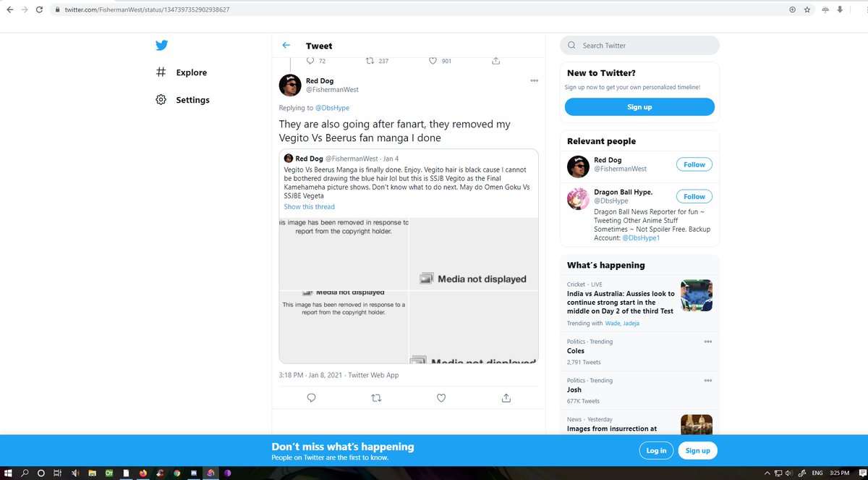Screen dimensions: 868x480
Task: Go back using the browser back arrow
Action: click(9, 9)
